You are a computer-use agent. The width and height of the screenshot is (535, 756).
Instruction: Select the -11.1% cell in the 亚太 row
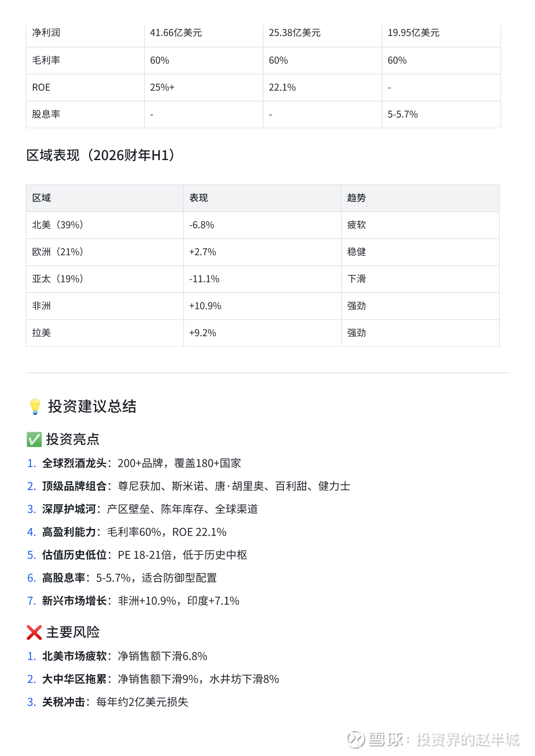(204, 279)
